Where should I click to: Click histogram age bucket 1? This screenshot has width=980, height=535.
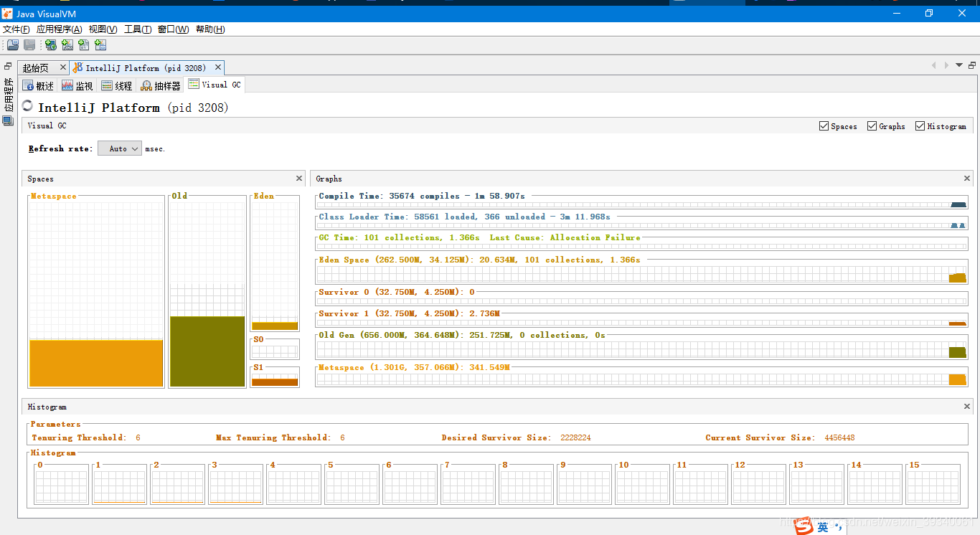119,485
